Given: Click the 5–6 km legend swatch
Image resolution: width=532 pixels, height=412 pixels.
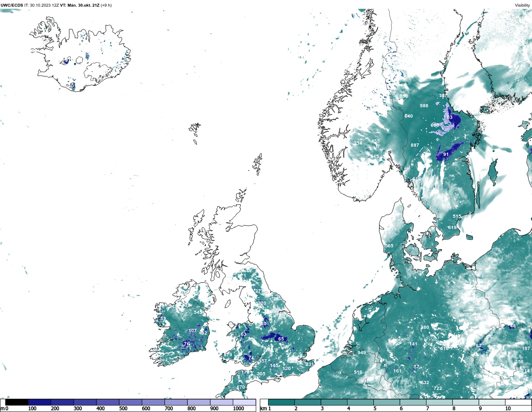Looking at the screenshot, I should (387, 402).
